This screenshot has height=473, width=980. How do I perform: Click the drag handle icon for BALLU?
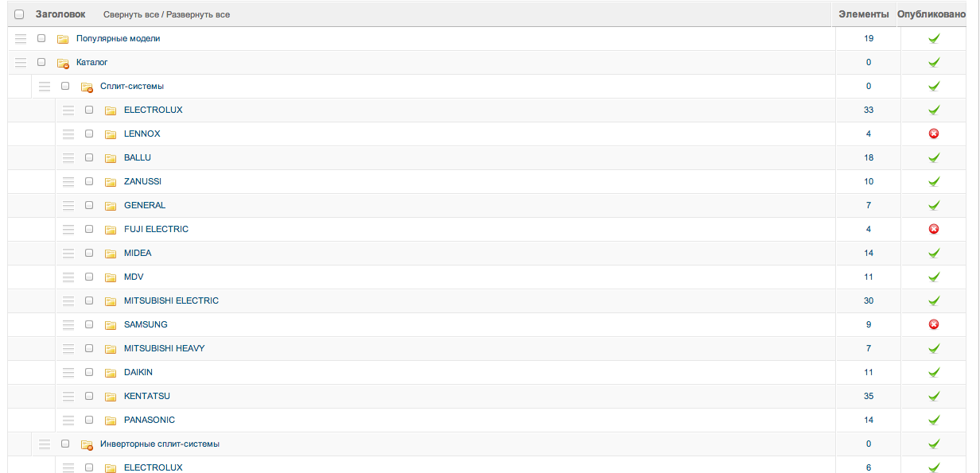[x=68, y=157]
